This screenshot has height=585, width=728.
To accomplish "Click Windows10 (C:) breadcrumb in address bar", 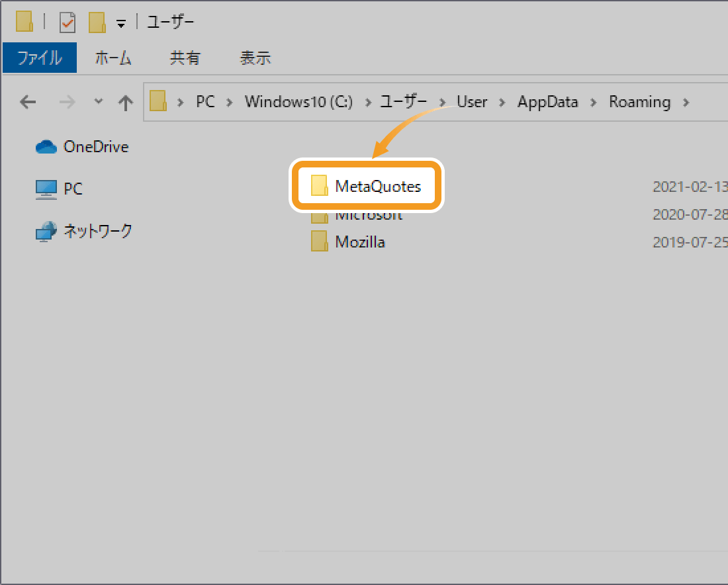I will pos(298,102).
